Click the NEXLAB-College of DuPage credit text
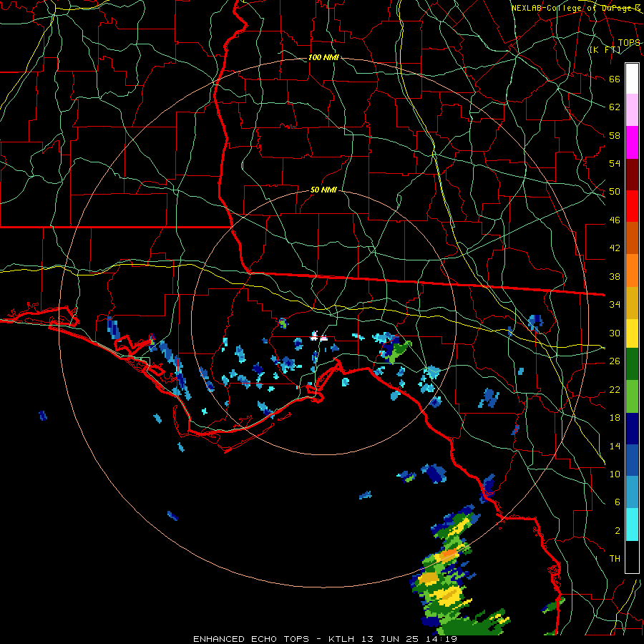Image resolution: width=644 pixels, height=644 pixels. 576,8
